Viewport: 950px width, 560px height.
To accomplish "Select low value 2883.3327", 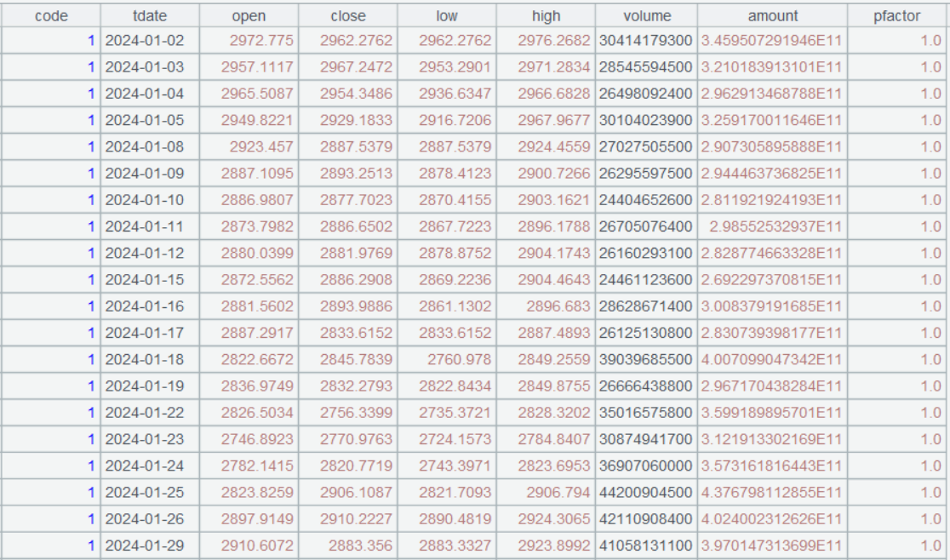I will point(447,546).
